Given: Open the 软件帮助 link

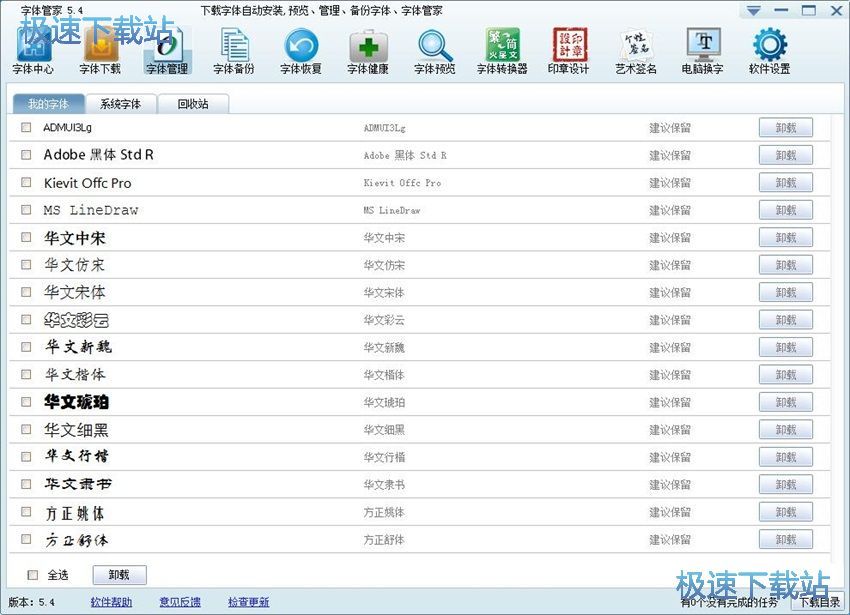Looking at the screenshot, I should [x=111, y=602].
